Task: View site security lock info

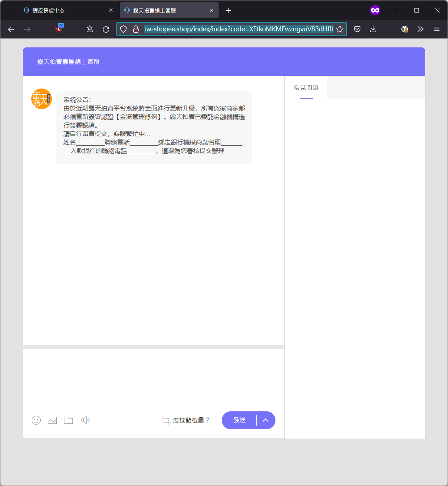Action: (136, 29)
